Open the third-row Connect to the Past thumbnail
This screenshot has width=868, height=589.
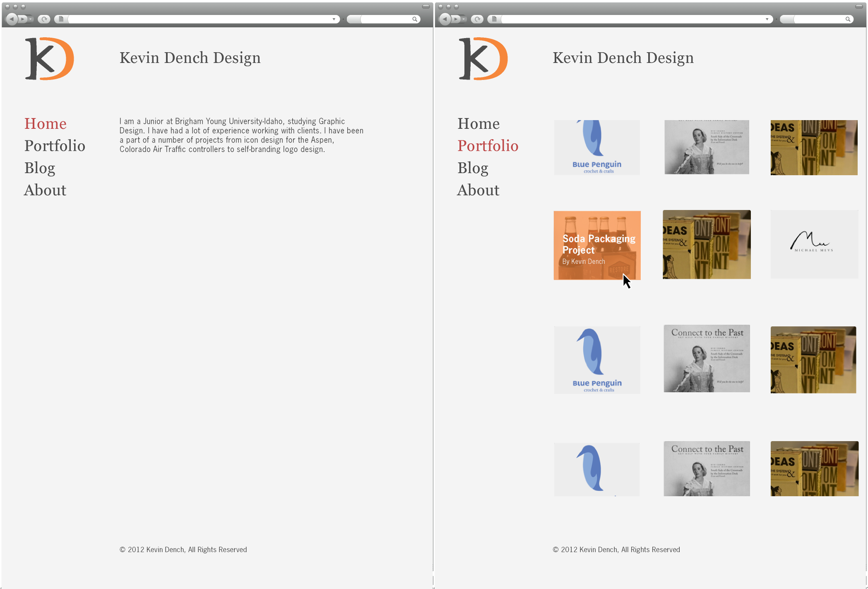[707, 359]
